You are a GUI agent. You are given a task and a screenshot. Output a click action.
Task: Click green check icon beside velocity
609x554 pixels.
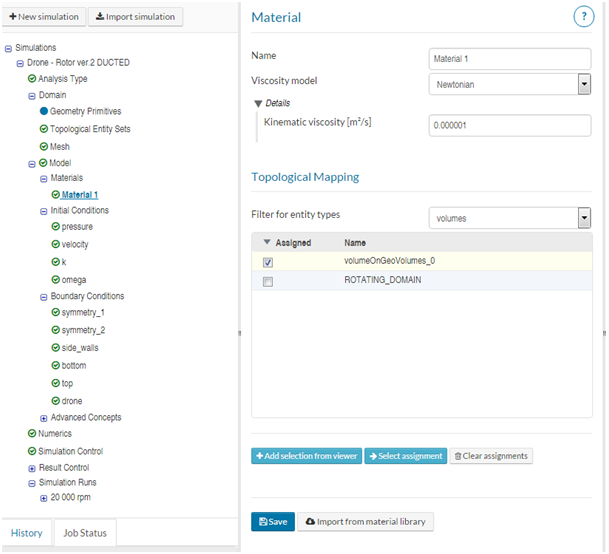(56, 245)
